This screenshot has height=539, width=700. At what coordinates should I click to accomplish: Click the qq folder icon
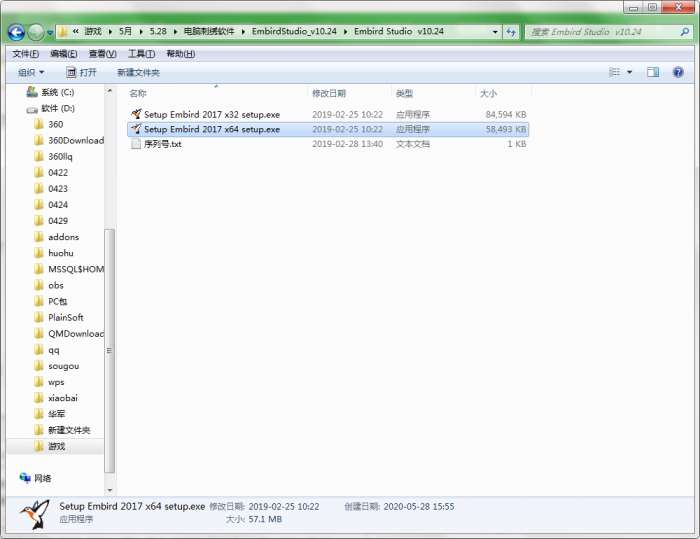39,350
